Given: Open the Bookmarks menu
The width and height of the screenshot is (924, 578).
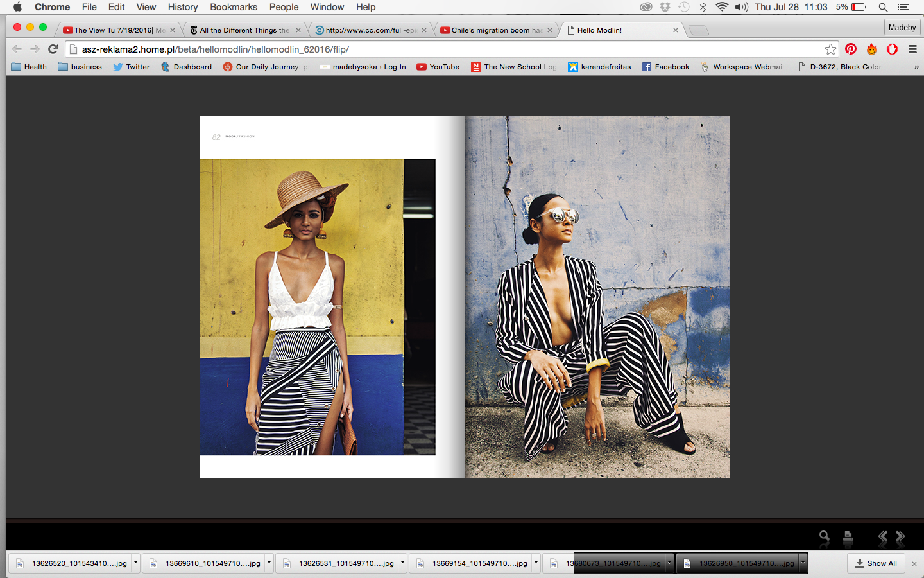Looking at the screenshot, I should [234, 7].
